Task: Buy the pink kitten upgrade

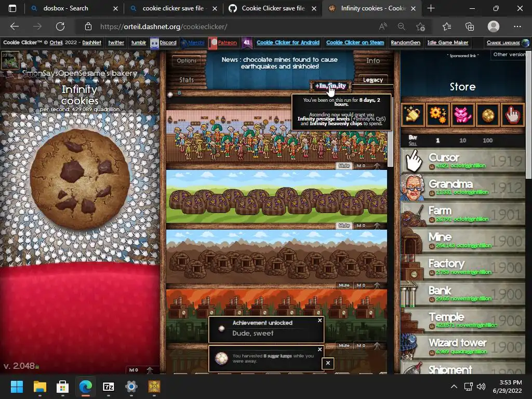Action: (x=463, y=115)
